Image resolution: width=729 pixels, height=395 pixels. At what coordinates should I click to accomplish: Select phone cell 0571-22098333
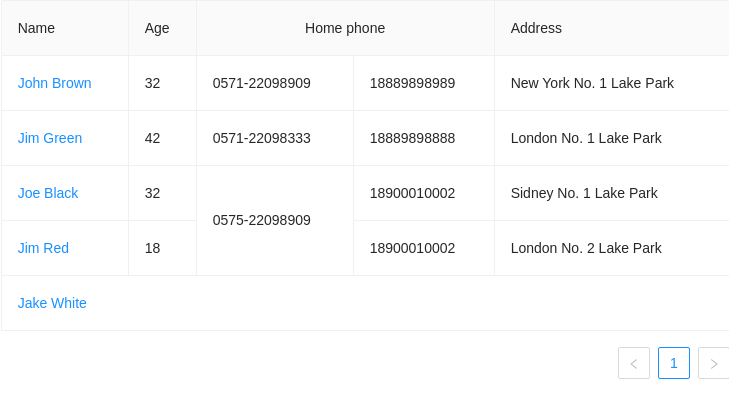coord(275,138)
